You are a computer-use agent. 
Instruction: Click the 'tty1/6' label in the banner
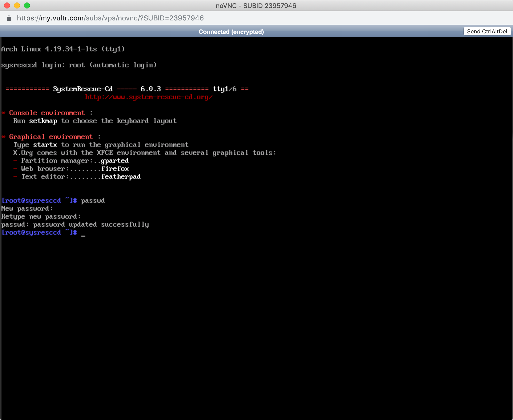[224, 89]
